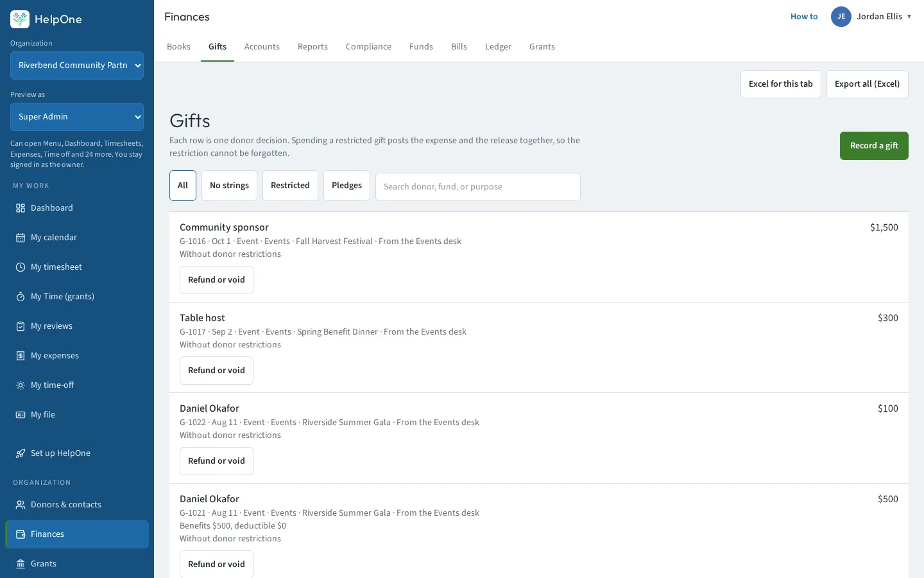Screen dimensions: 924x578
Task: Click the Table host gift title
Action: pos(202,318)
